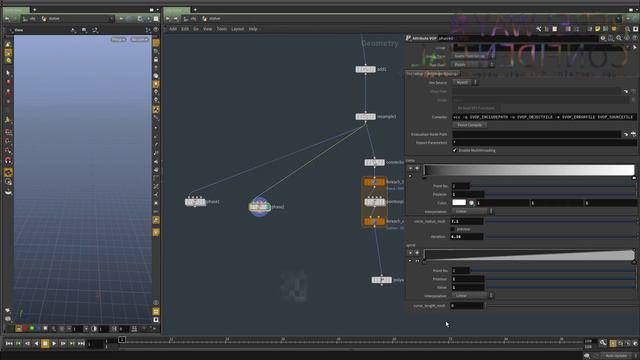The height and width of the screenshot is (360, 640).
Task: Open the ramp Interpolation Linear dropdown
Action: (472, 211)
